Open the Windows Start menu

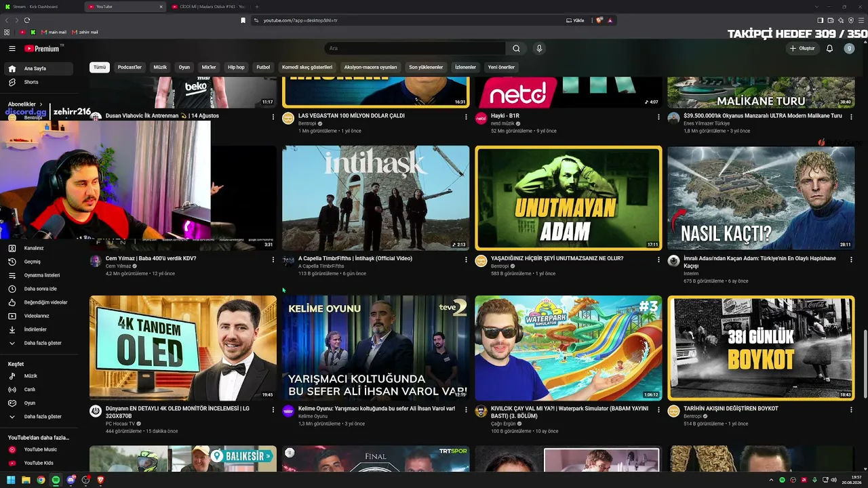click(x=11, y=480)
